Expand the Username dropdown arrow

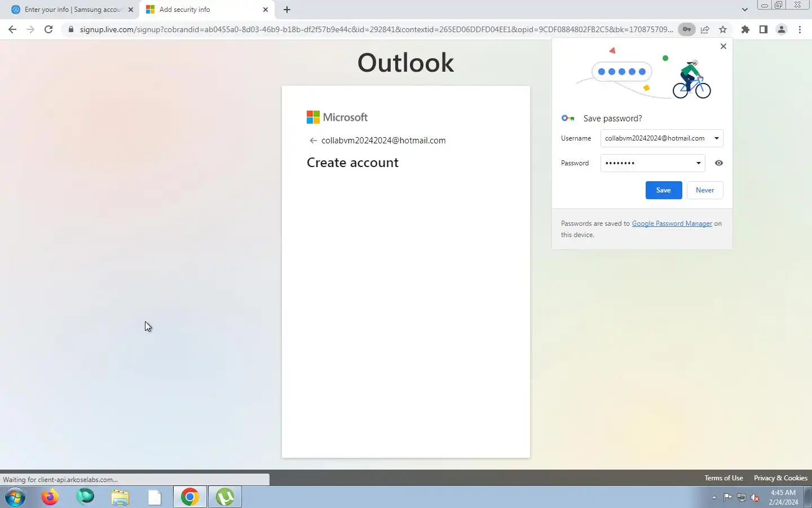click(x=717, y=138)
